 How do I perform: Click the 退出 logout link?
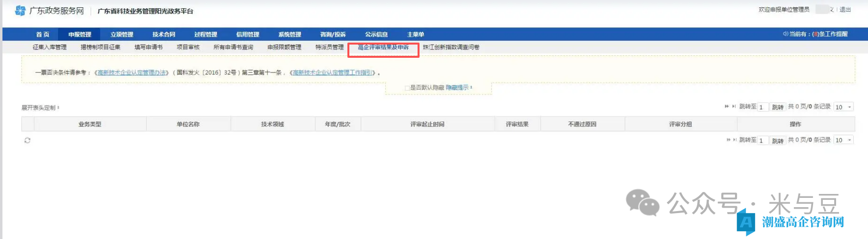845,9
